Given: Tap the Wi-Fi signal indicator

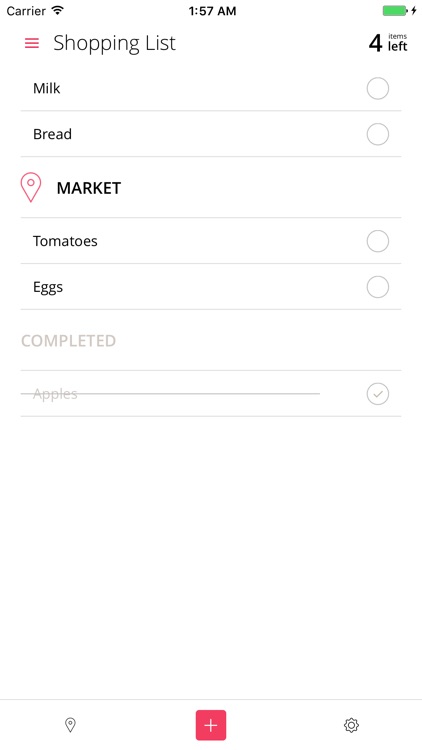Looking at the screenshot, I should point(57,10).
